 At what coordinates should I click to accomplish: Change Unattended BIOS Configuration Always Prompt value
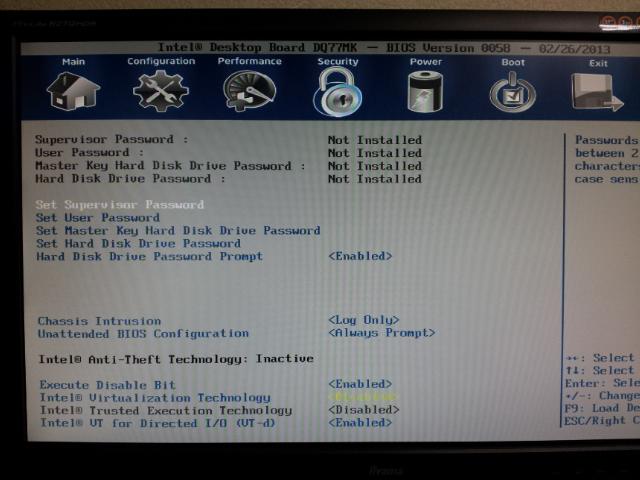(382, 333)
